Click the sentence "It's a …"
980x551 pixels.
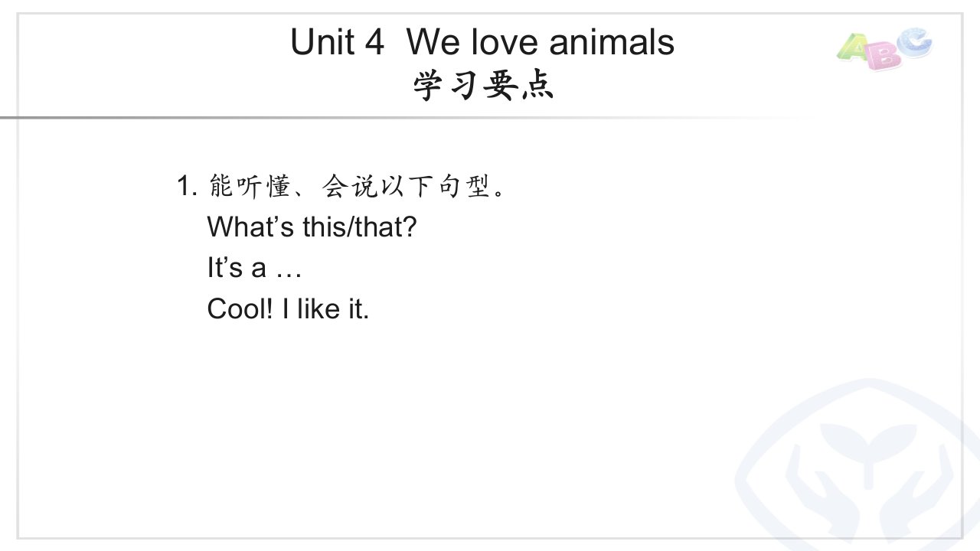point(254,268)
